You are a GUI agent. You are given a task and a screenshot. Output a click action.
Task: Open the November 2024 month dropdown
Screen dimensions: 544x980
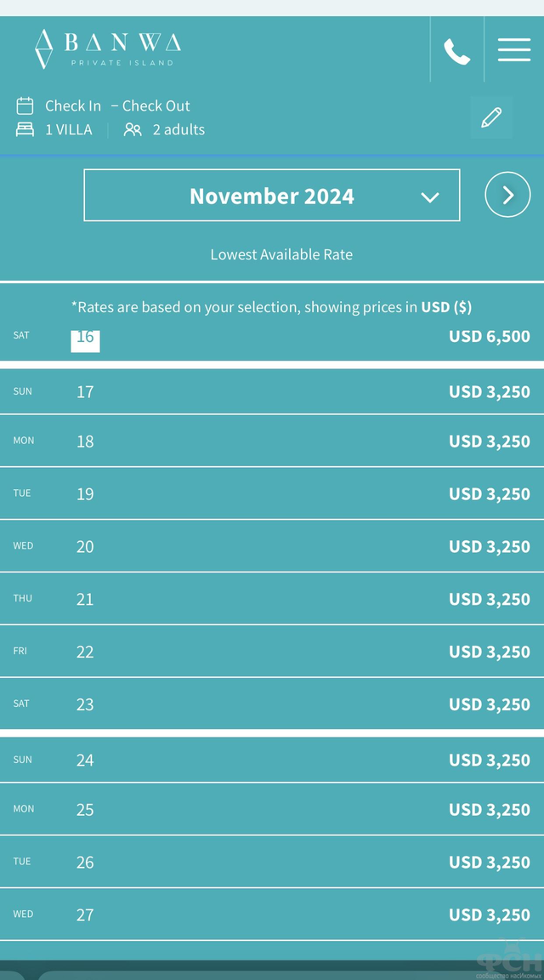pos(272,195)
